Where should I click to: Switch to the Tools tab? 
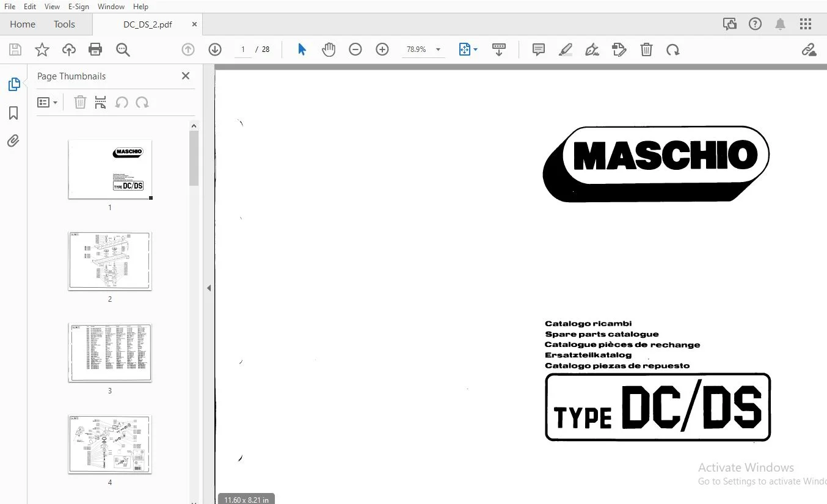click(x=64, y=24)
